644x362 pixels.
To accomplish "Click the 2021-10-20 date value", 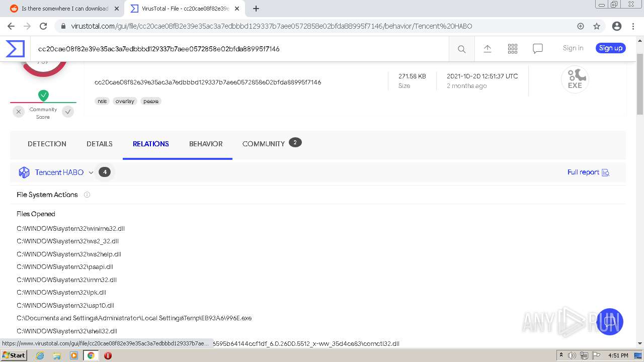I will tap(482, 76).
